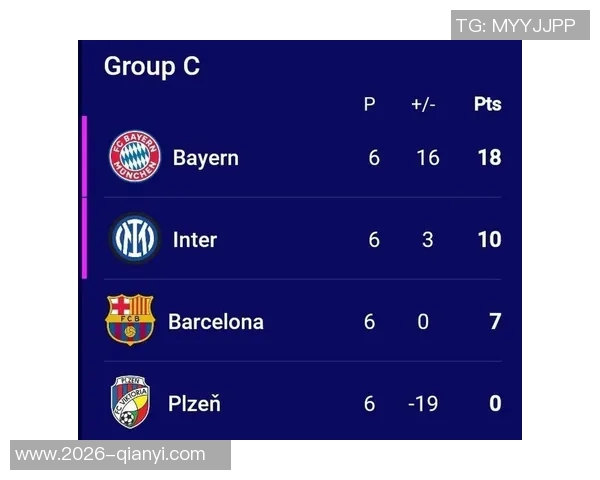
Task: Click the Group C heading
Action: (152, 66)
